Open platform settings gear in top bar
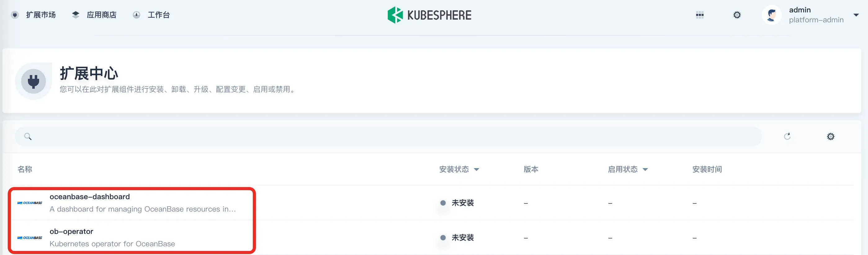This screenshot has height=255, width=868. (737, 15)
